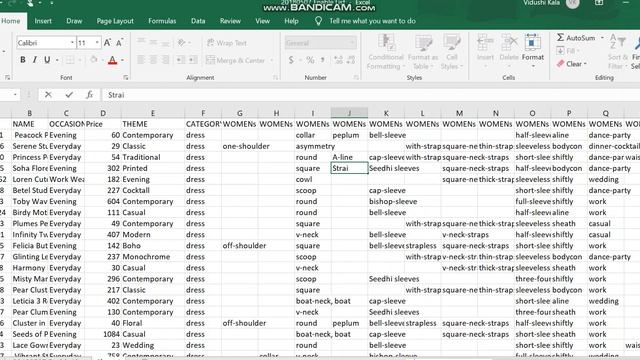
Task: Click cell with bishop-sleeve
Action: tap(386, 201)
